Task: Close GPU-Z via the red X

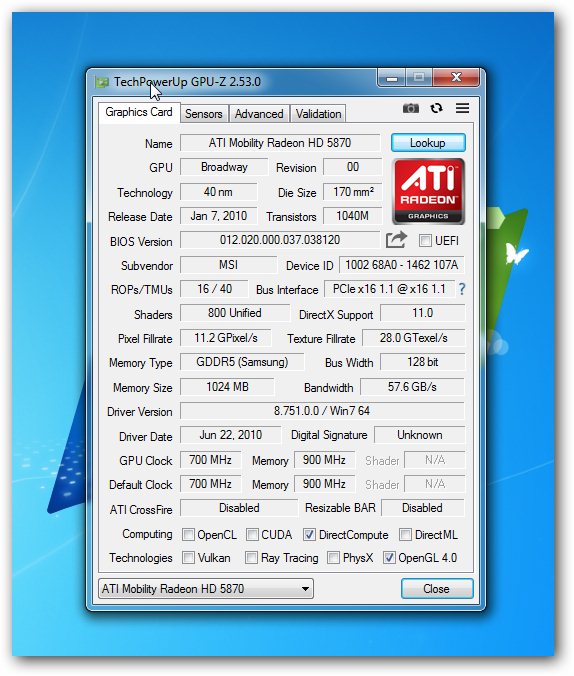Action: (x=456, y=78)
